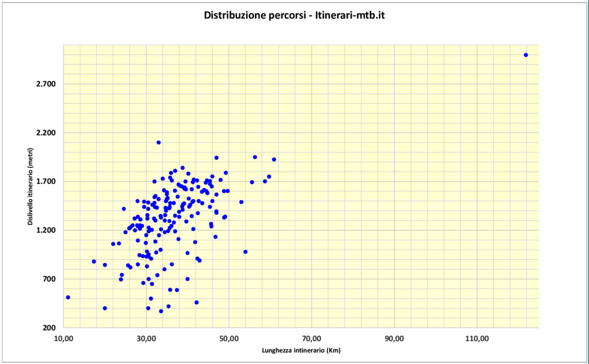
Task: Click the 700 tick label on vertical axis
Action: coord(48,279)
